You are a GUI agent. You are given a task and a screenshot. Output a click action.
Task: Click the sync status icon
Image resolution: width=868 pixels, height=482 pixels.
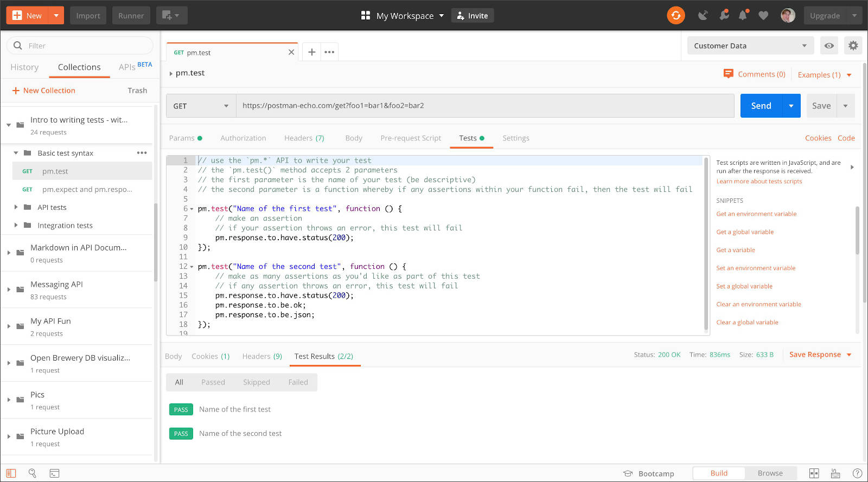(676, 15)
